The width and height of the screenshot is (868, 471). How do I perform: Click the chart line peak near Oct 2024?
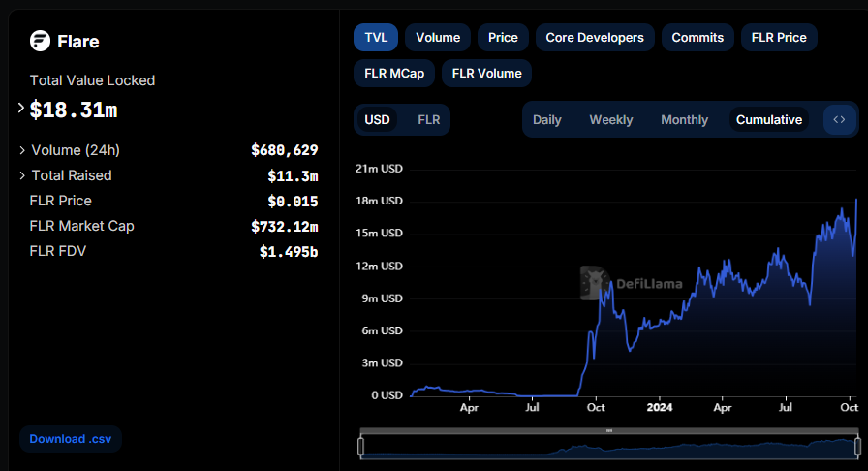click(856, 200)
